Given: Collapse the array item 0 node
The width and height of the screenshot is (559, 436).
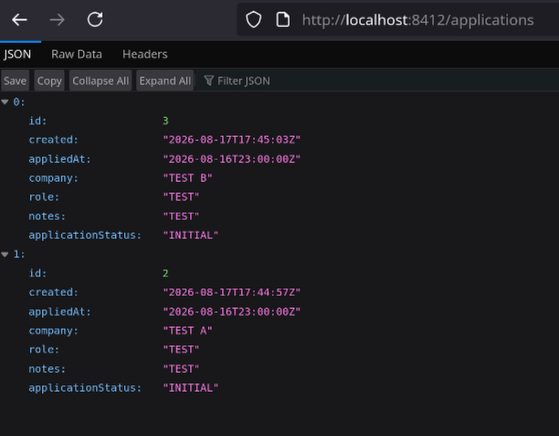Looking at the screenshot, I should [5, 102].
